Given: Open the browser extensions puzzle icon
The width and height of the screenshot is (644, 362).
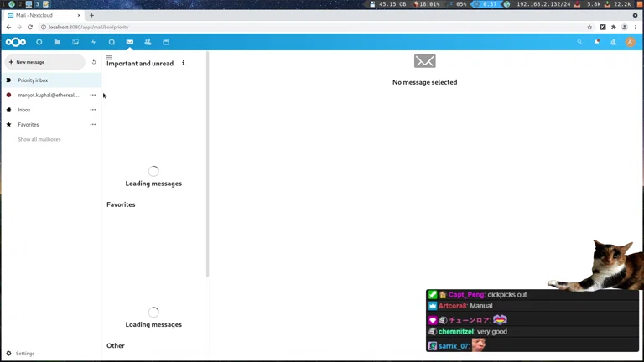Looking at the screenshot, I should click(x=614, y=27).
